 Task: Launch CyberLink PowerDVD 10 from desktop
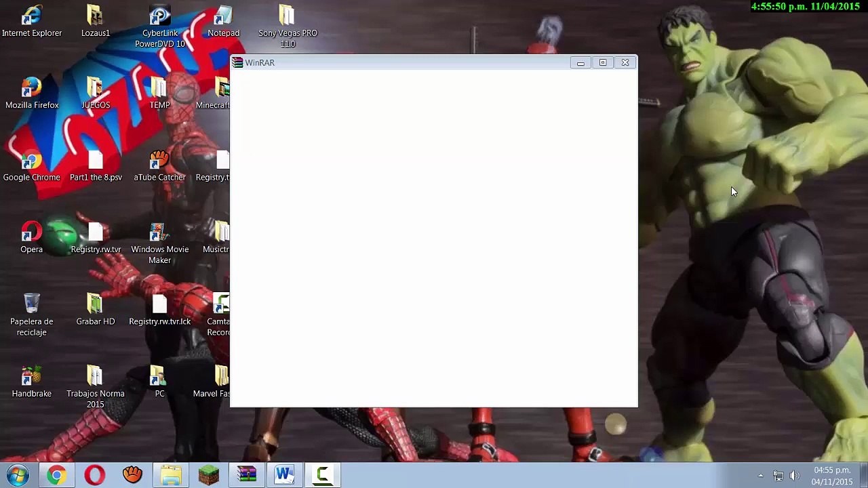160,26
